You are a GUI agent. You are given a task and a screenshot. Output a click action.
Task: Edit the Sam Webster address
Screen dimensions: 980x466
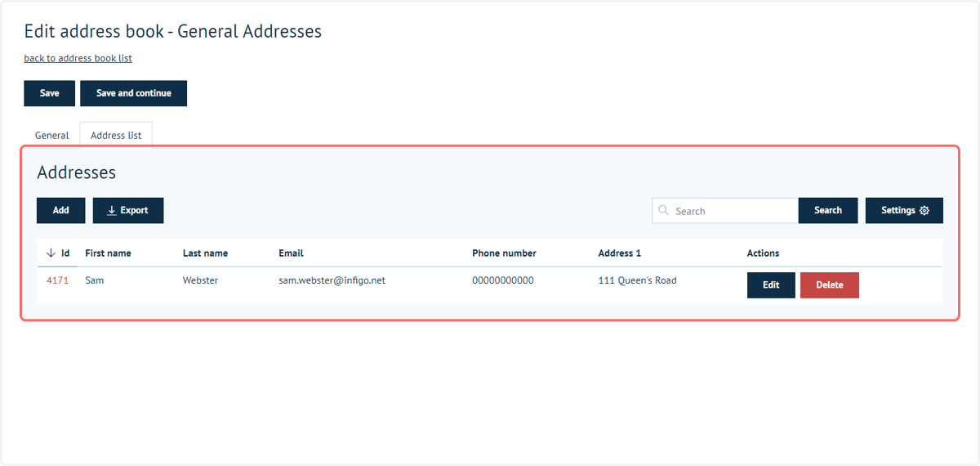point(771,285)
